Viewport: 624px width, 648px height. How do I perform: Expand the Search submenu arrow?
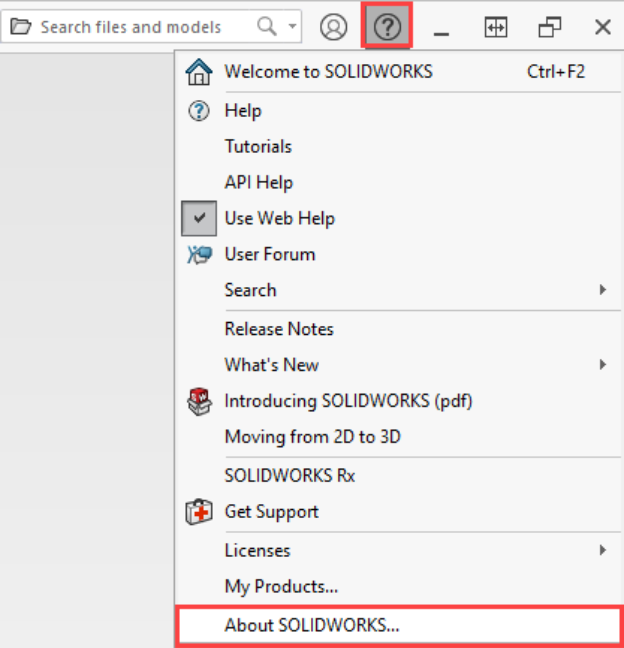602,290
